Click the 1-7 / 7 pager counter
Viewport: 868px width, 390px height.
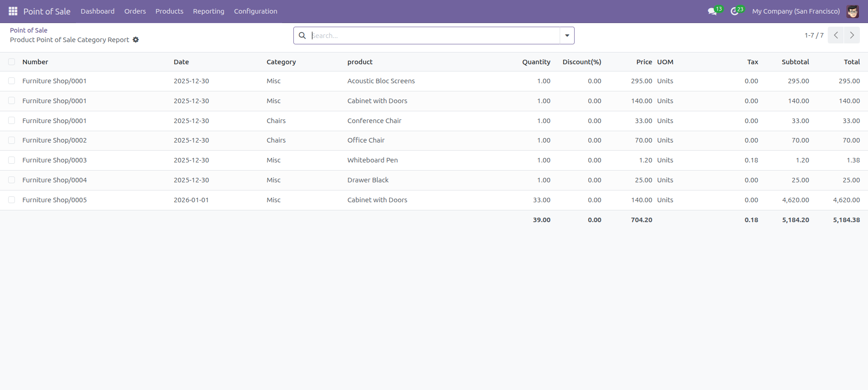coord(814,35)
